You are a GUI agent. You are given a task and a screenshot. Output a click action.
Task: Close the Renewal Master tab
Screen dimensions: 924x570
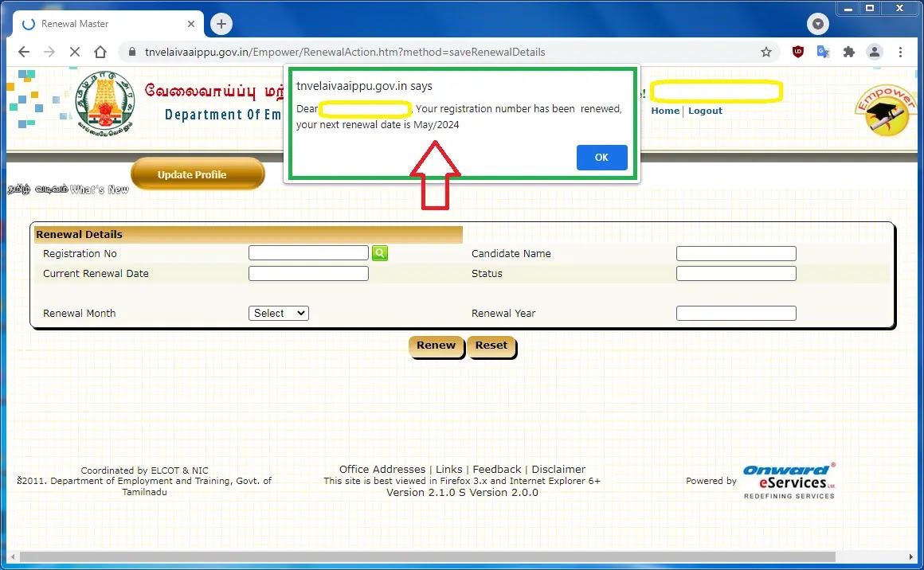(x=191, y=24)
